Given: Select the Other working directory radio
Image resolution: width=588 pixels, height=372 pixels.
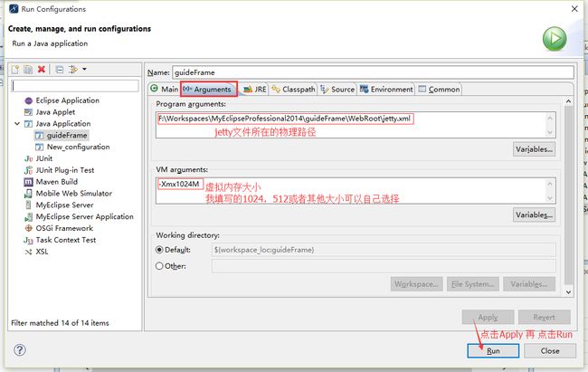Looking at the screenshot, I should point(159,266).
